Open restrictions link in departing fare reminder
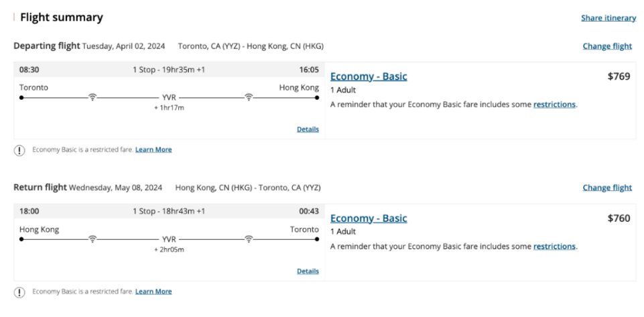 (554, 105)
